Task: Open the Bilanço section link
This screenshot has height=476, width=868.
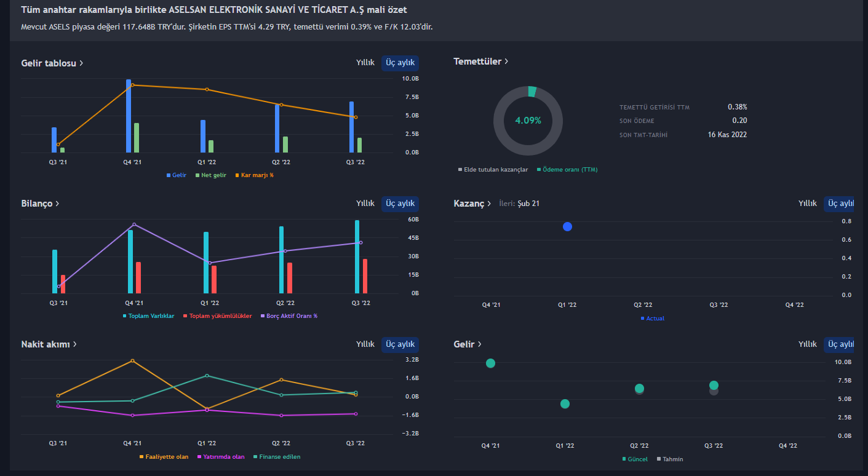Action: tap(41, 204)
